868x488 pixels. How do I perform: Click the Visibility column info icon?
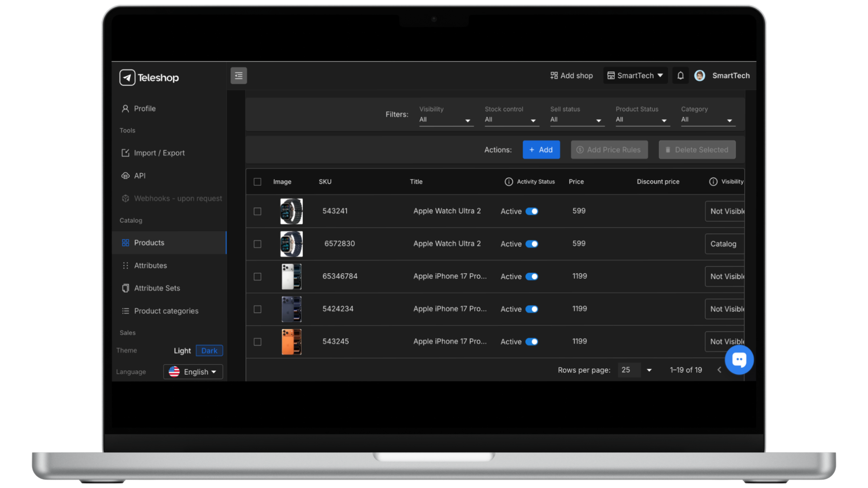pyautogui.click(x=713, y=182)
